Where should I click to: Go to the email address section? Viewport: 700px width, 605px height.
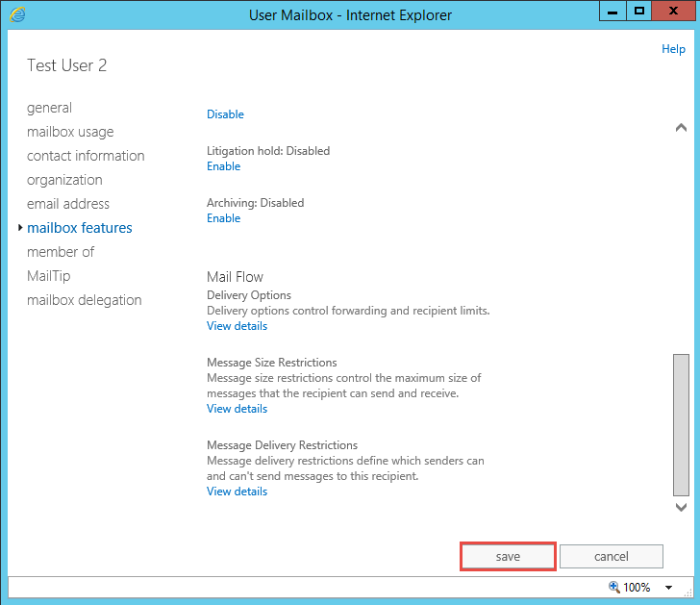68,204
